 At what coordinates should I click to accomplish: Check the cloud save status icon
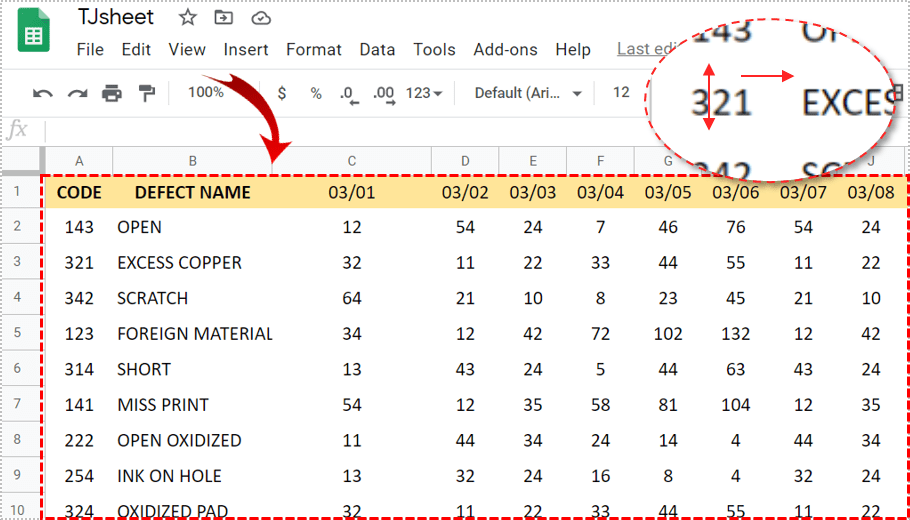(260, 18)
